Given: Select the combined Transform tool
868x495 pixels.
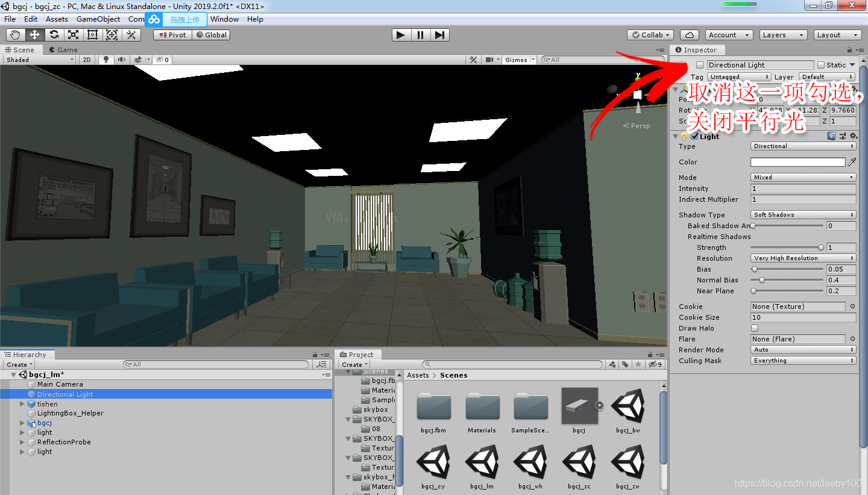Looking at the screenshot, I should click(x=112, y=35).
